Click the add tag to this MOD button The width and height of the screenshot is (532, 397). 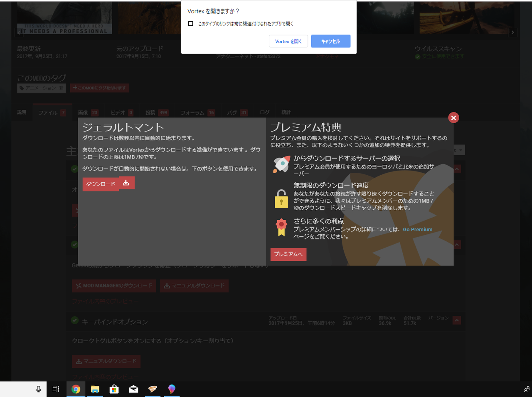click(x=99, y=88)
